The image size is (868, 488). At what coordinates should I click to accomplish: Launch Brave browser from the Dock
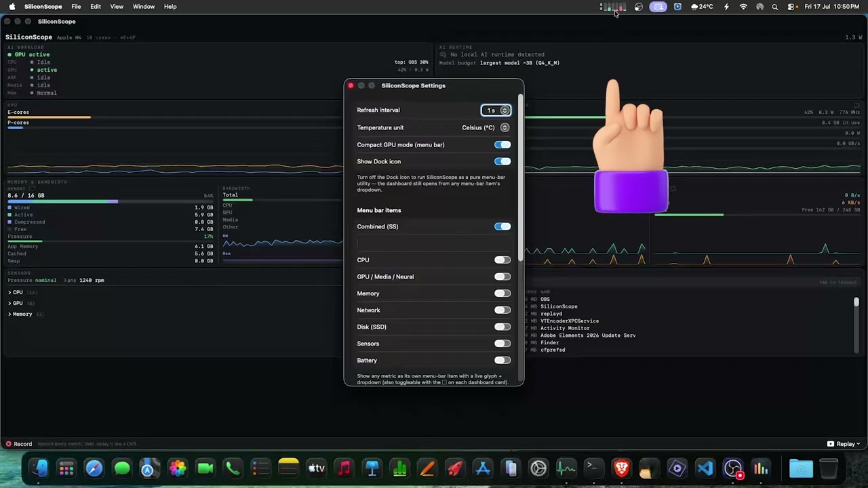pyautogui.click(x=621, y=468)
